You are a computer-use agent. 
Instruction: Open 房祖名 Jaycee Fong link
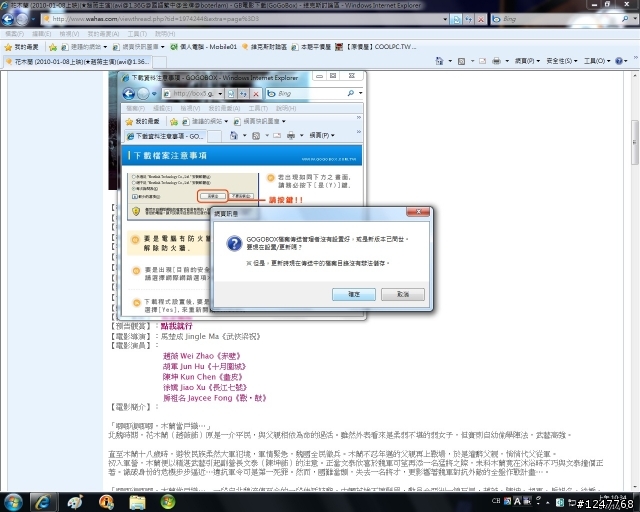click(214, 398)
